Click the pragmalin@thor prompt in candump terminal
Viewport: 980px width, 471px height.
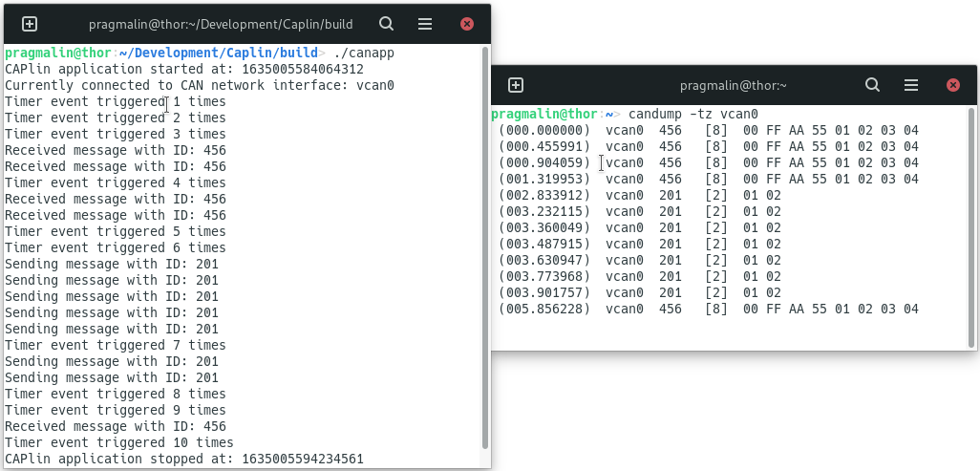coord(544,114)
